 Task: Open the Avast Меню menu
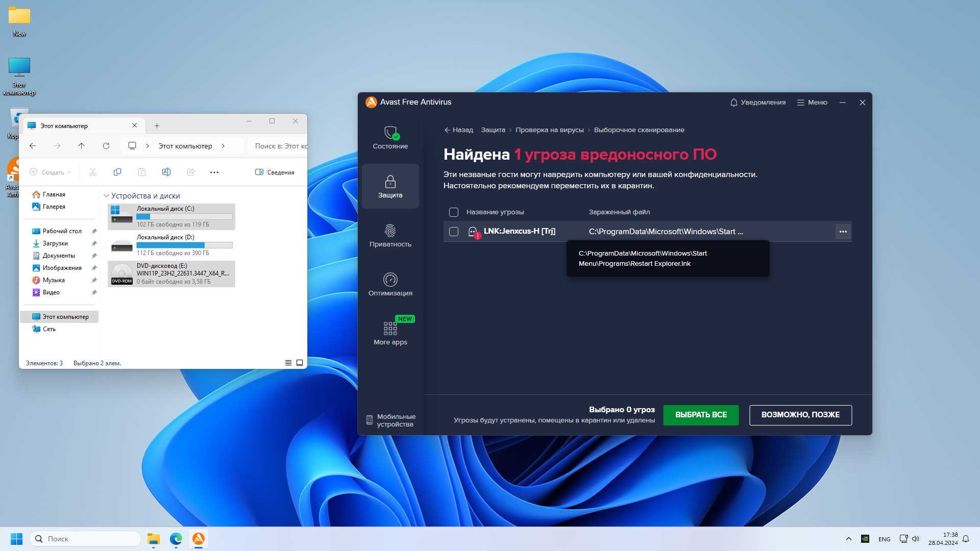coord(812,103)
